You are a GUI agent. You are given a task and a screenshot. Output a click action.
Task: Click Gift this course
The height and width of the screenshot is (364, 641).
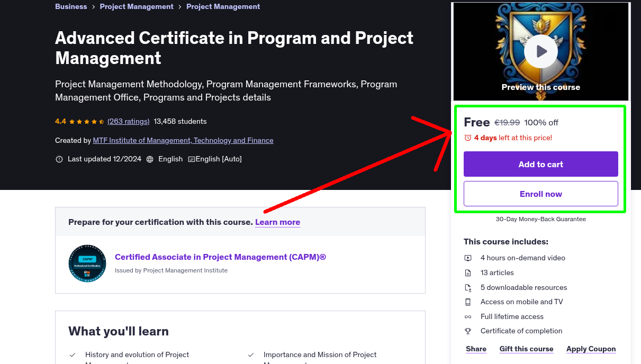click(x=526, y=349)
